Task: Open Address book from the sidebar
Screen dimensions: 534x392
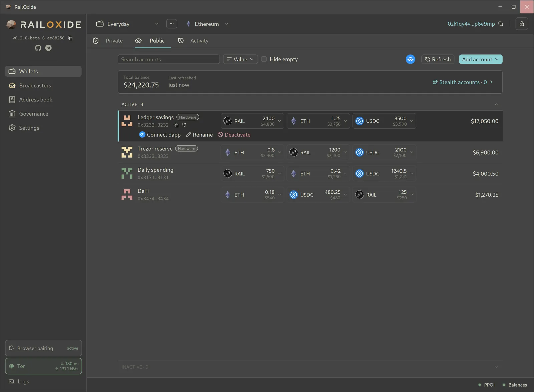Action: click(x=43, y=100)
